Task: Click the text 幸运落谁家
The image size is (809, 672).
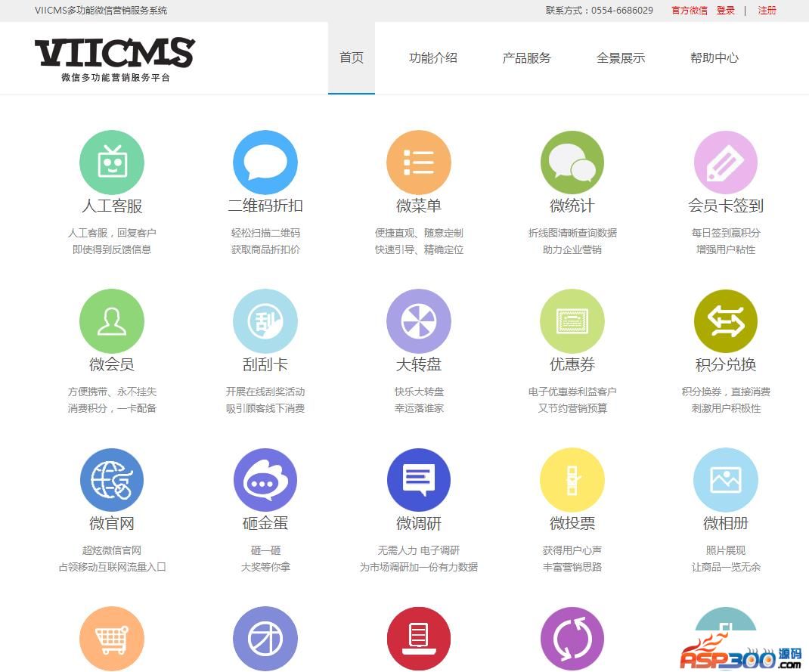Action: pyautogui.click(x=419, y=408)
